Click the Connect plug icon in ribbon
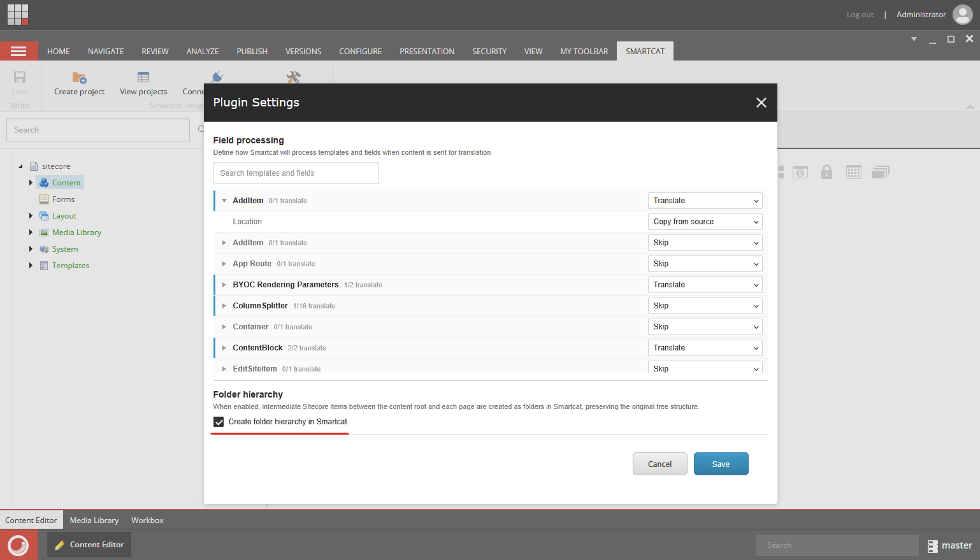 click(217, 77)
